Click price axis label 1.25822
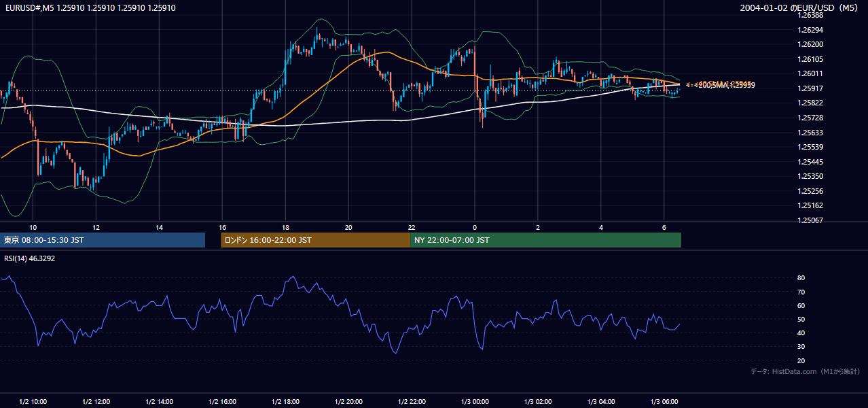The width and height of the screenshot is (868, 408). pyautogui.click(x=810, y=103)
